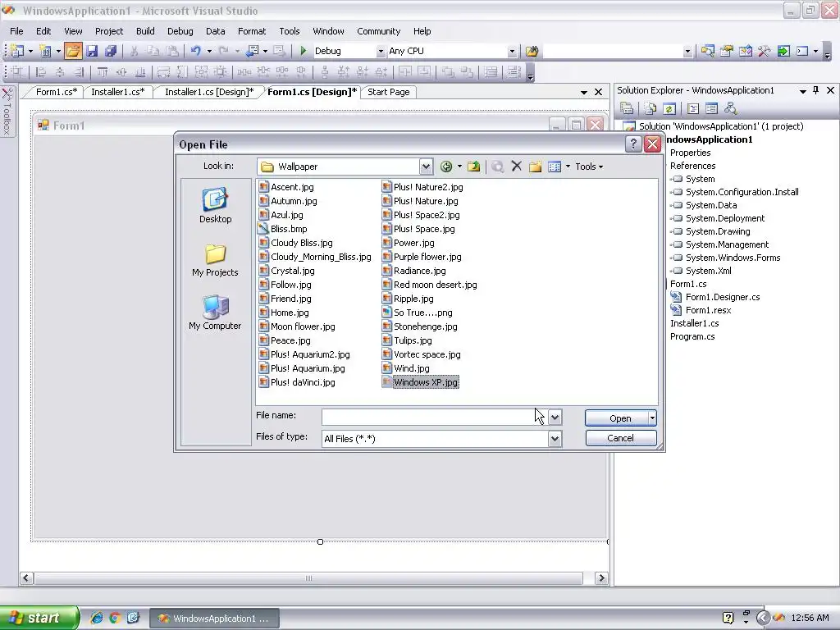840x630 pixels.
Task: Select the My Projects place shortcut
Action: coord(216,260)
